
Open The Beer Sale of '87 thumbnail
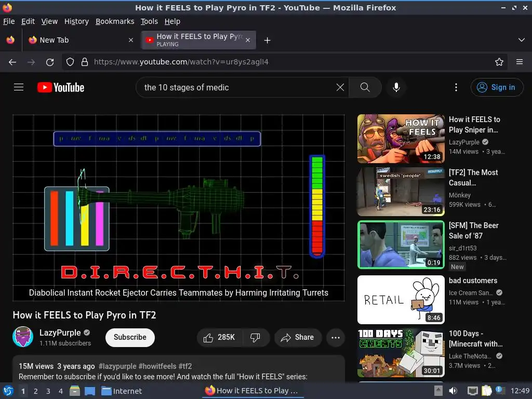[401, 245]
